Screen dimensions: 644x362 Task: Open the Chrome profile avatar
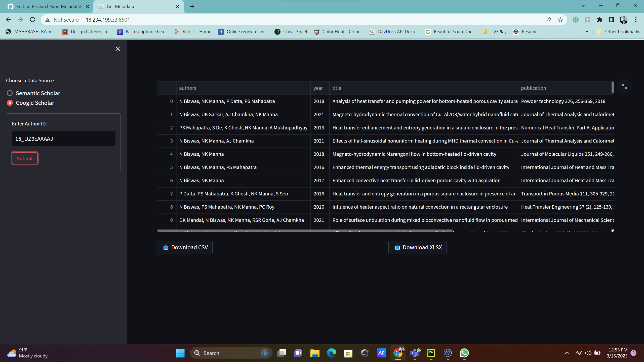pos(624,20)
